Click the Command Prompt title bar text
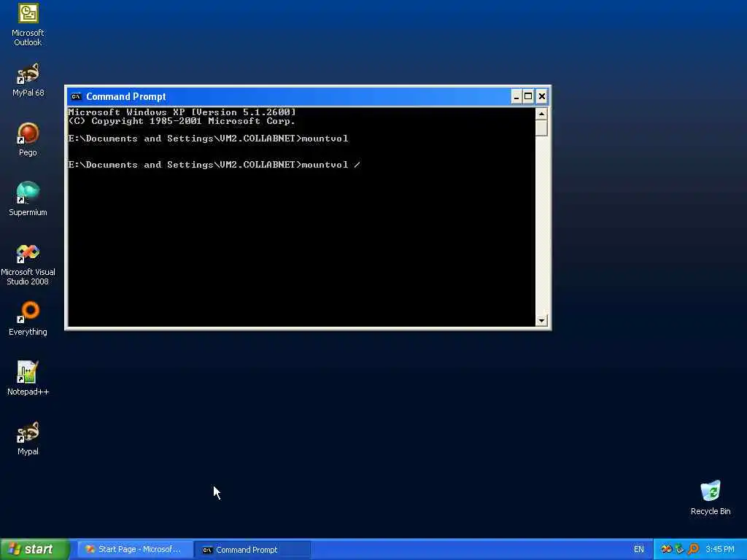Screen dimensions: 747x560 (125, 97)
